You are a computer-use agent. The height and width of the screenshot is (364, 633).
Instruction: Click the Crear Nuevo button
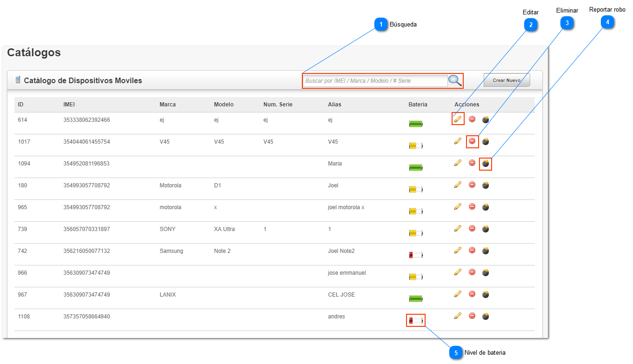pyautogui.click(x=506, y=80)
